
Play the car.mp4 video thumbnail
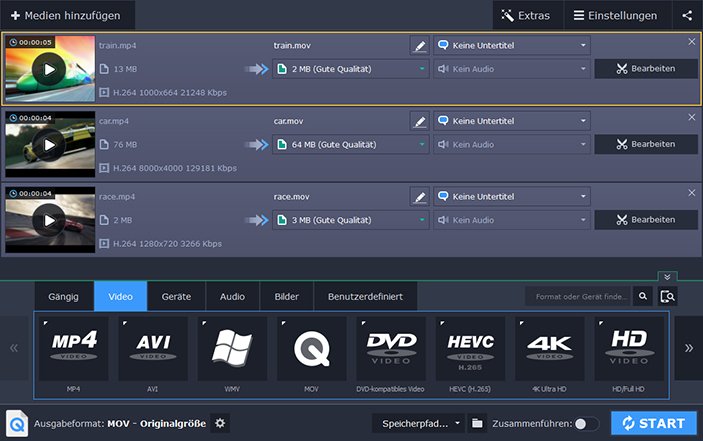click(x=48, y=144)
